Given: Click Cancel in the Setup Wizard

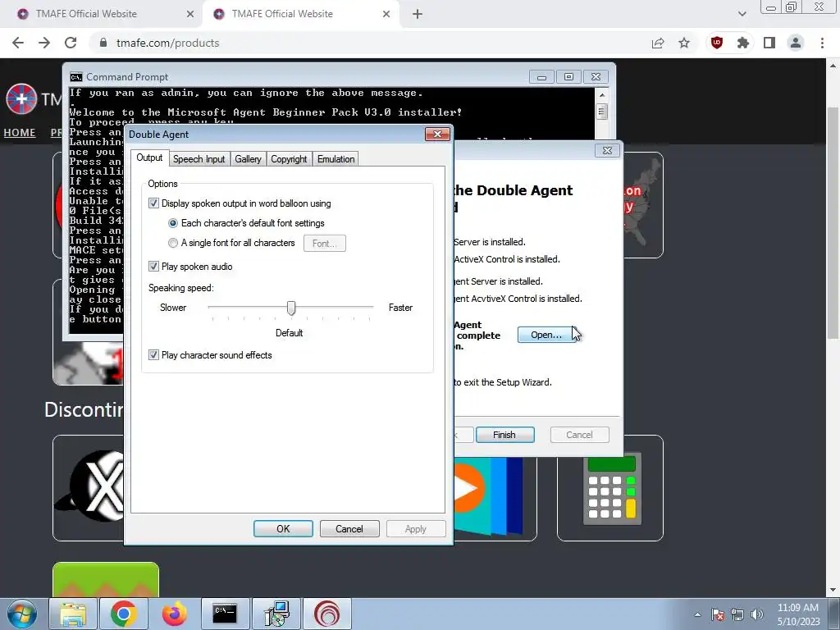Looking at the screenshot, I should pos(580,435).
